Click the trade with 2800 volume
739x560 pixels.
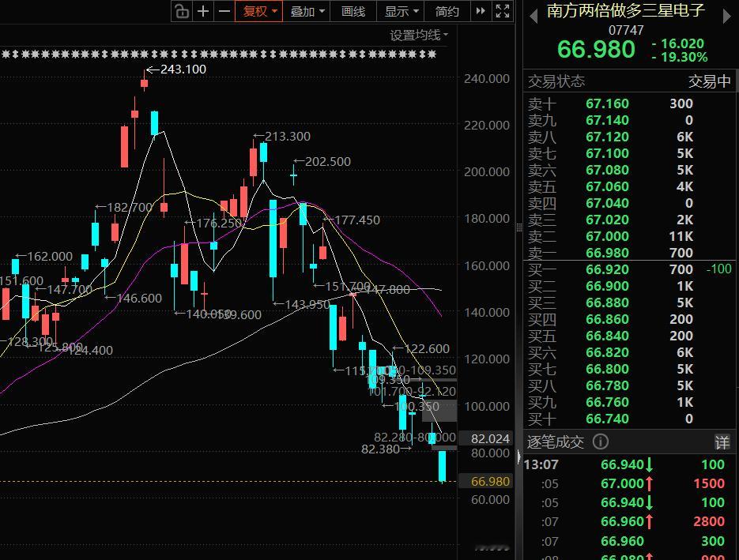(x=630, y=521)
